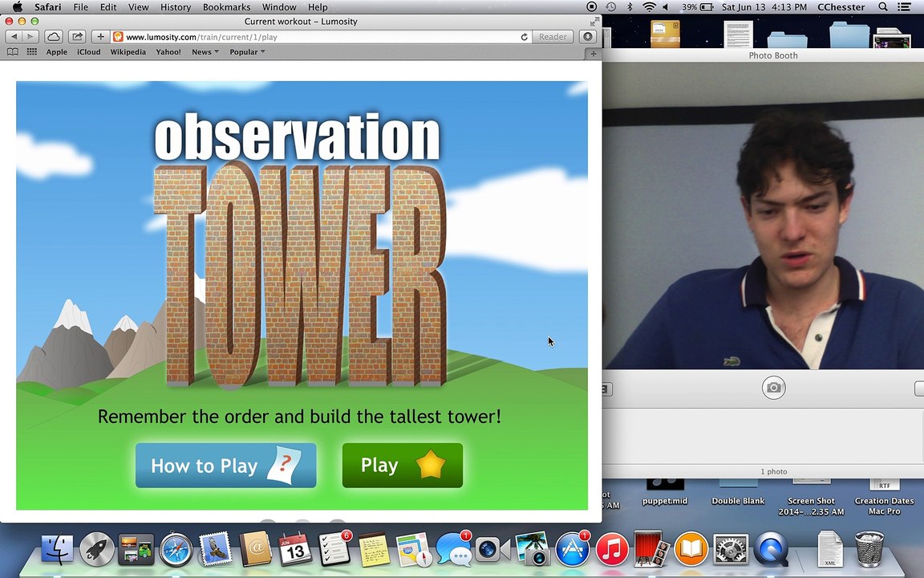The height and width of the screenshot is (578, 924).
Task: Click the Bluetooth status icon
Action: click(630, 7)
